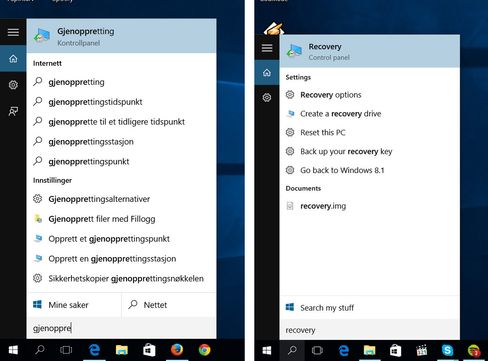Click 'Search my stuff' button
The height and width of the screenshot is (361, 488).
370,308
